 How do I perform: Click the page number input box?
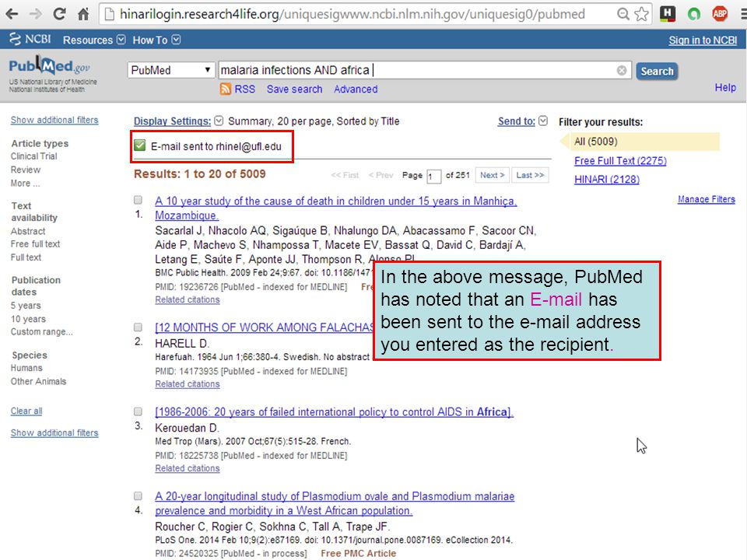[x=433, y=177]
